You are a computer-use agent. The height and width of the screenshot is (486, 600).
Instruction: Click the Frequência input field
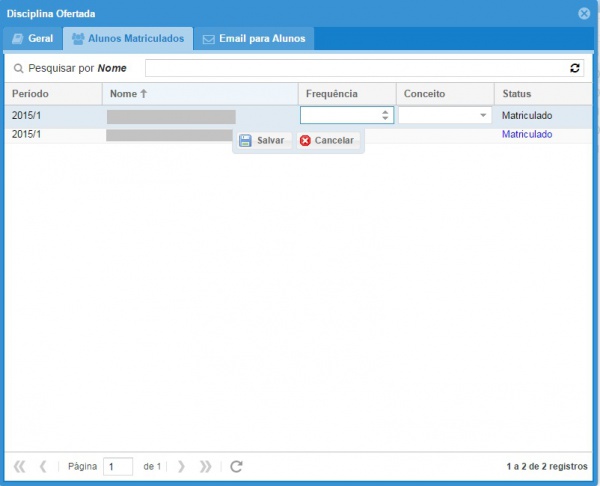[x=340, y=115]
